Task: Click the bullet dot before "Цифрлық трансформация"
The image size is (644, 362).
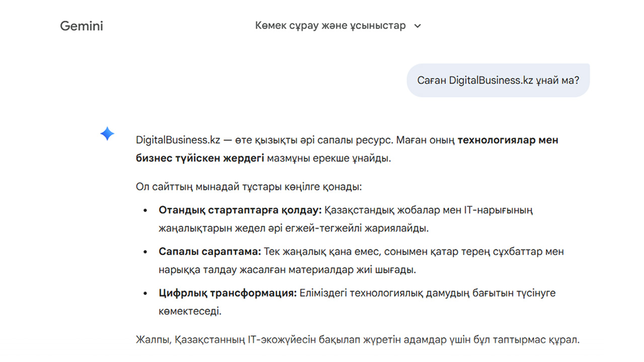Action: click(x=146, y=293)
